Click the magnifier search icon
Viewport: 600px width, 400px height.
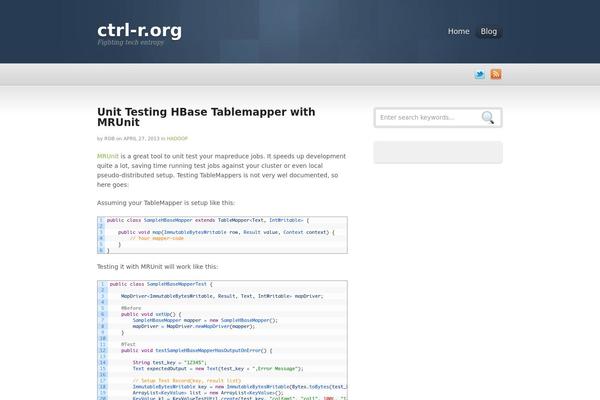[488, 118]
